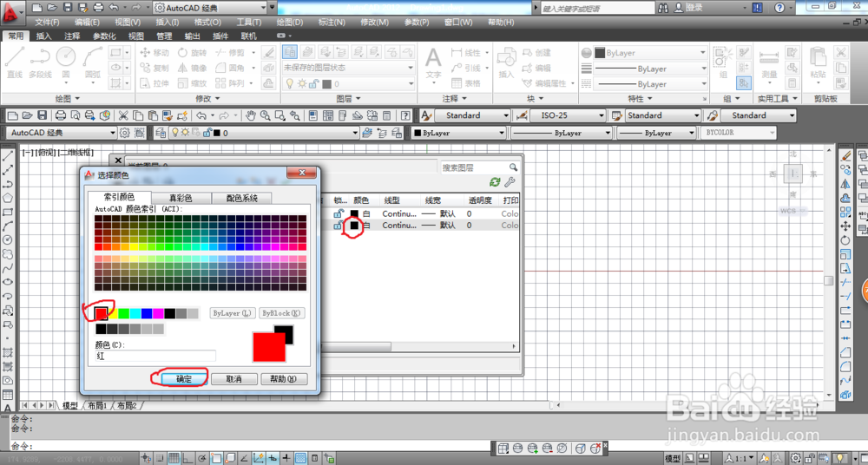Select the 圆弧 arc tool in ribbon
This screenshot has height=465, width=868.
(x=93, y=62)
